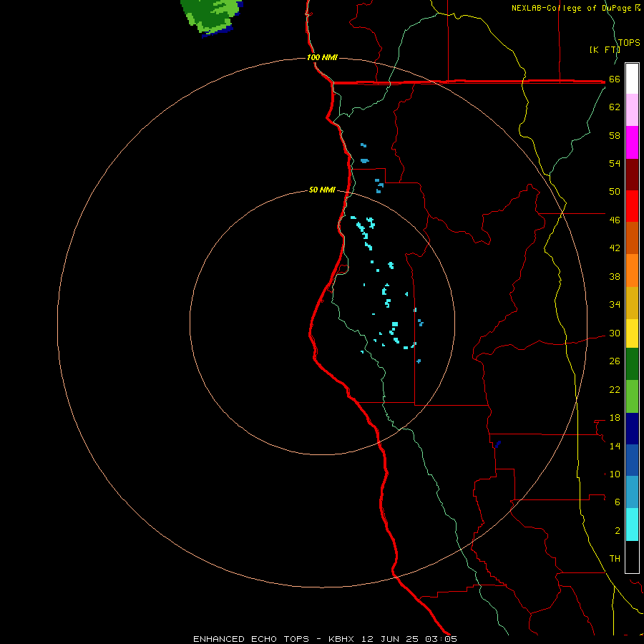Click the legend value 2
The image size is (644, 644).
point(618,531)
